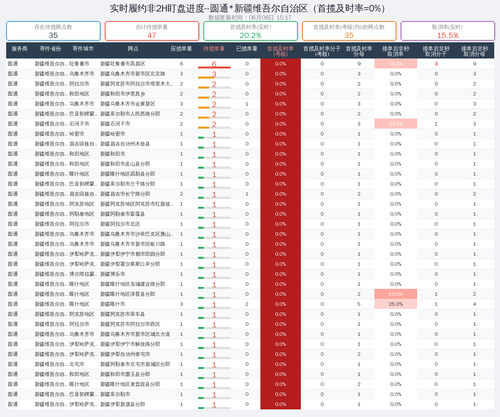Select the 新疆和田市皮山县分部 site cell
This screenshot has height=417, width=500.
point(125,164)
